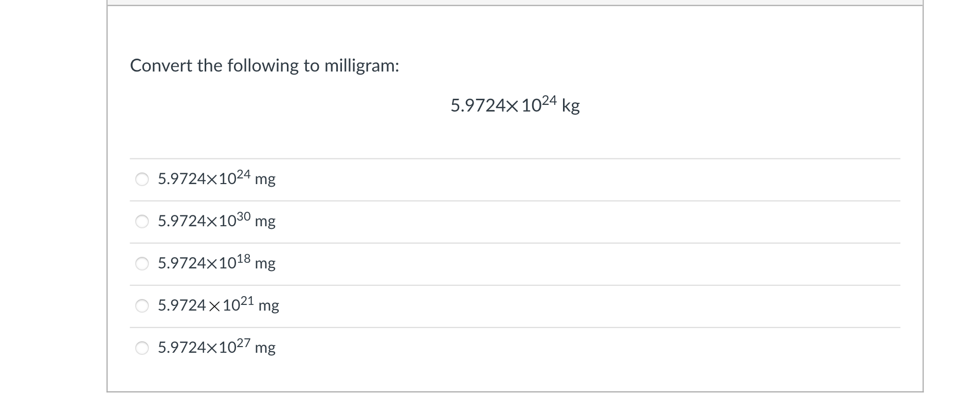Click the 5.9724×10²⁷ mg answer text
This screenshot has width=980, height=398.
[216, 348]
